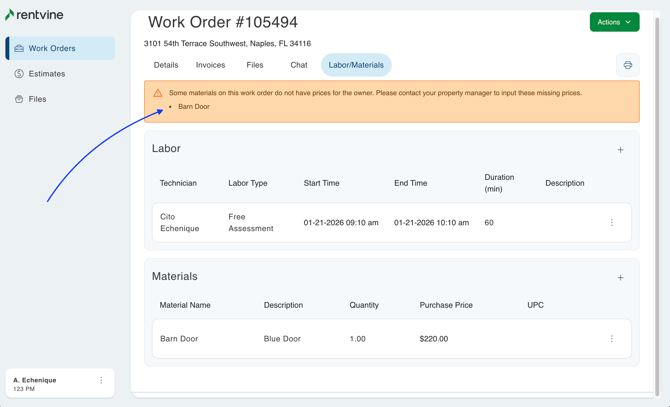Open Work Orders in sidebar
Viewport: 670px width, 407px height.
click(x=60, y=48)
